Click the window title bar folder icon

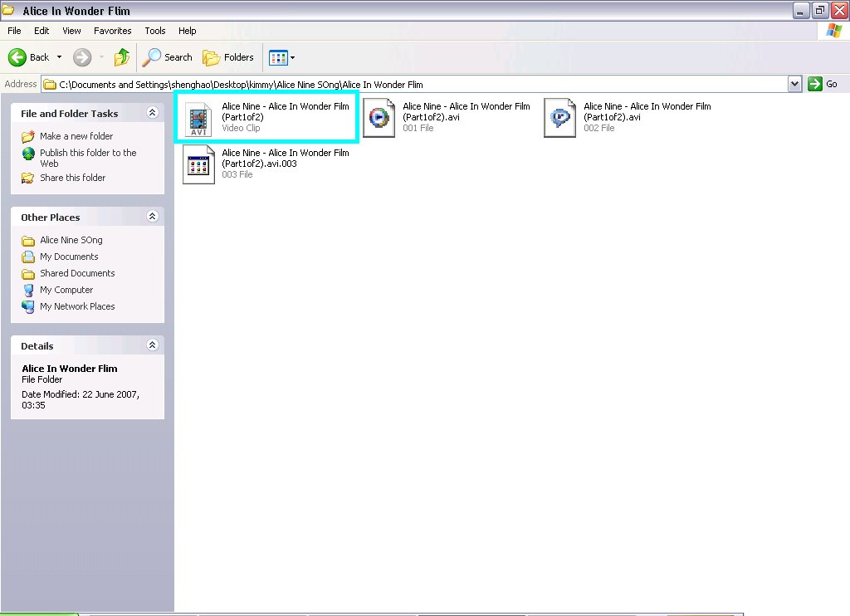point(8,10)
